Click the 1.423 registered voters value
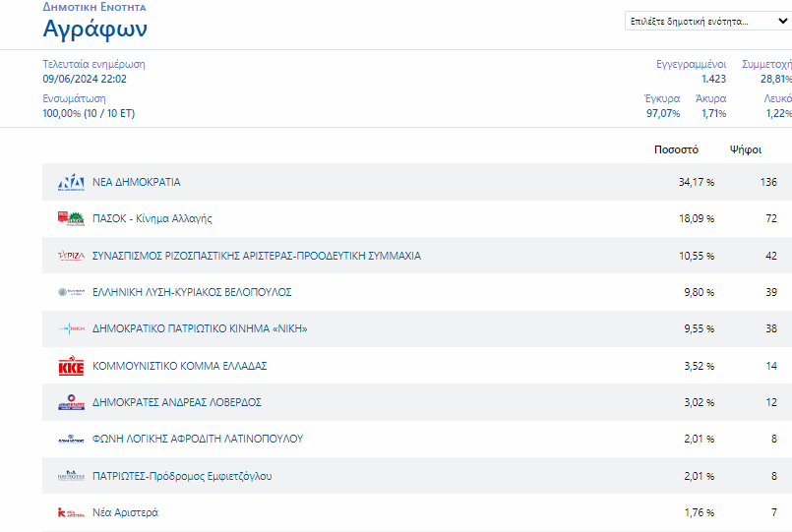Screen dimensions: 792x532 coord(713,79)
